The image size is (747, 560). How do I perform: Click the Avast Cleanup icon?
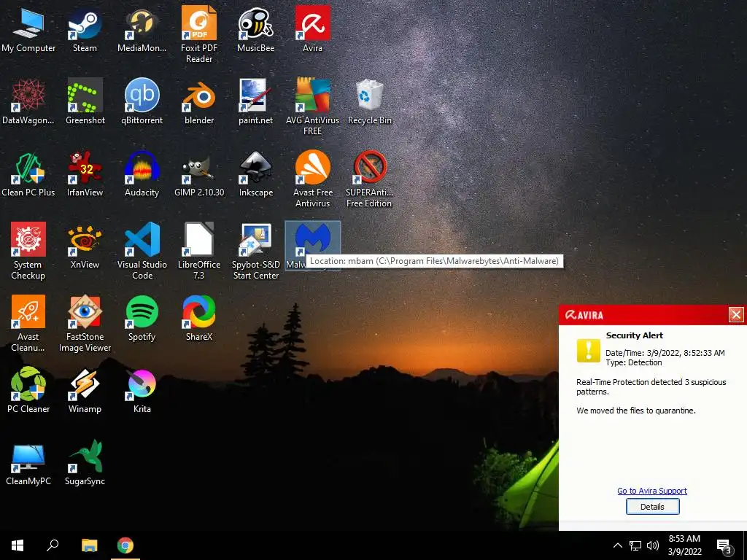pos(28,324)
